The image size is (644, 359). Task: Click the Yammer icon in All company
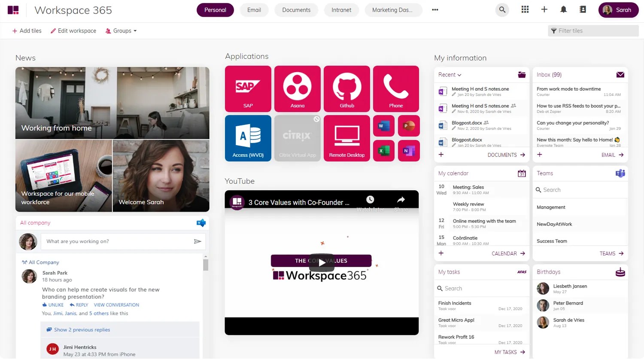point(201,223)
